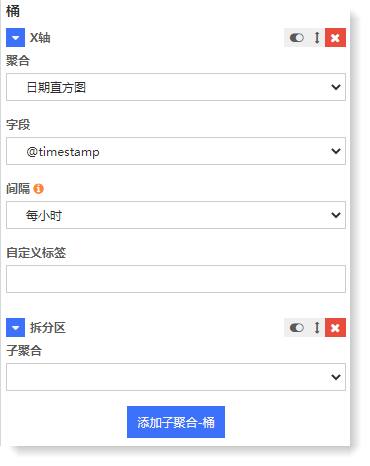
Task: Click the X轴 section label
Action: point(40,38)
